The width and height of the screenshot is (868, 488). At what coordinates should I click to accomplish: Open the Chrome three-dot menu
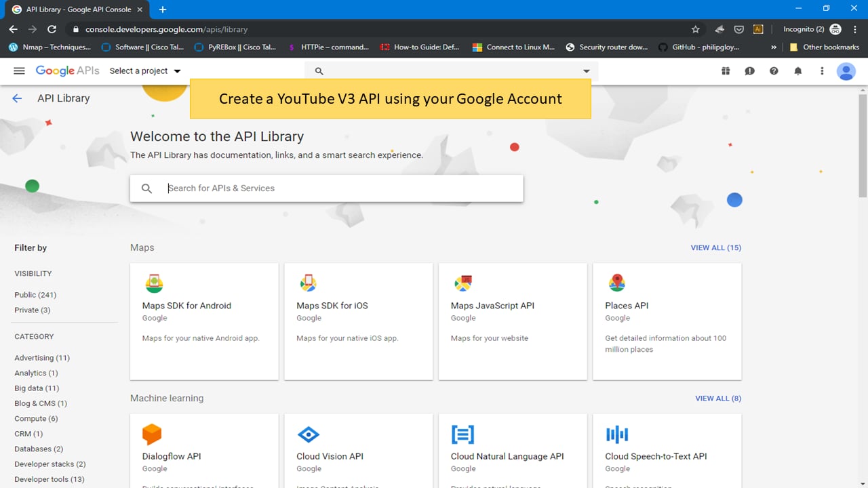pyautogui.click(x=854, y=29)
